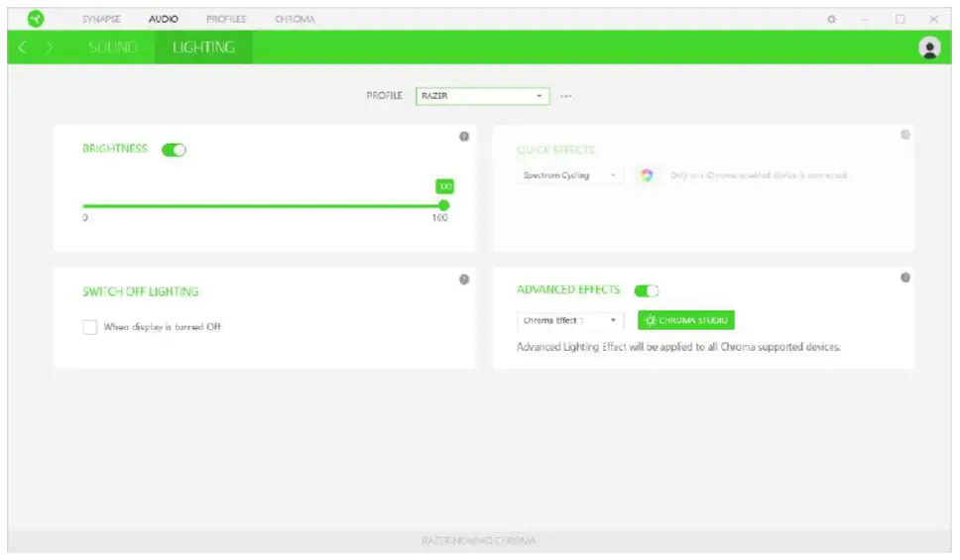The image size is (960, 560).
Task: Click the 'Advanced Lighting Effect will be applied' note
Action: 678,347
